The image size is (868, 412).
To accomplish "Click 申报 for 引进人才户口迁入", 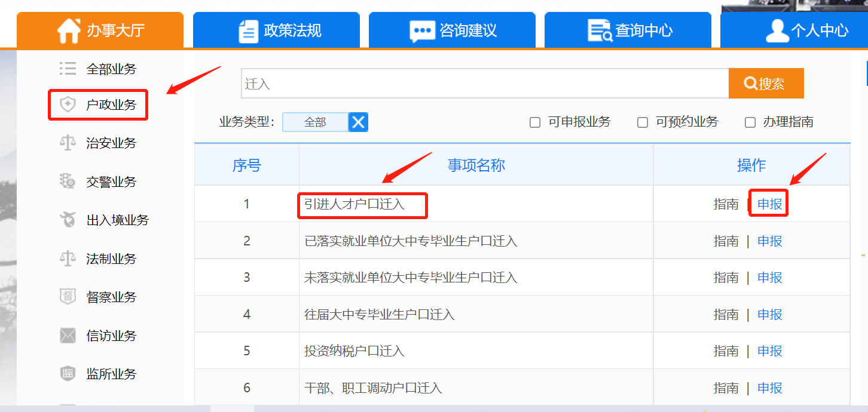I will [769, 204].
